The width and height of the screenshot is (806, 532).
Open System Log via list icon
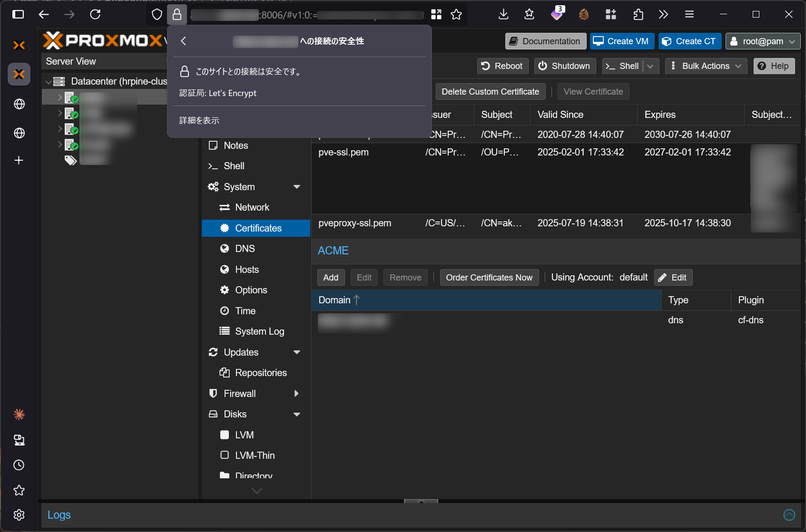[225, 331]
